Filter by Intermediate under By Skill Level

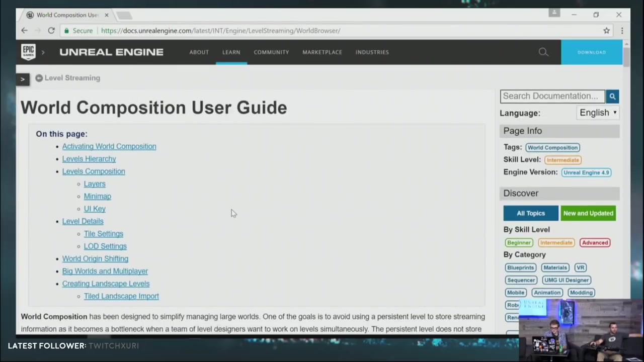[556, 242]
